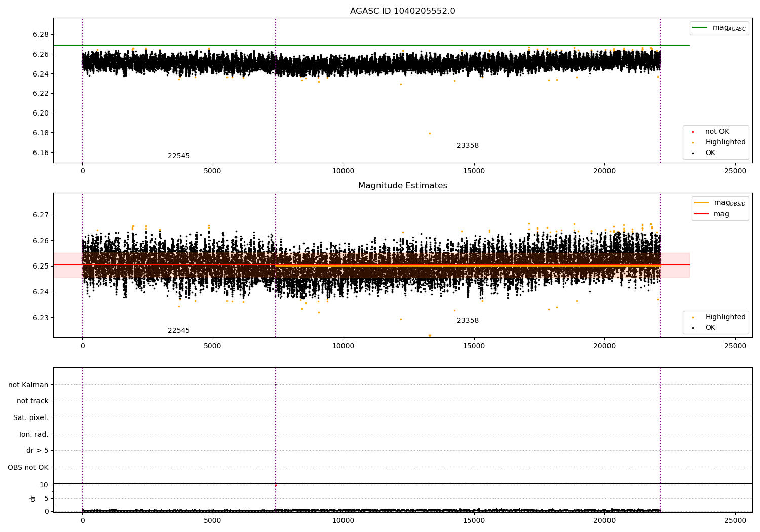Click x-axis tick 10000 under top plot
Screen dimensions: 760x532
click(x=343, y=171)
